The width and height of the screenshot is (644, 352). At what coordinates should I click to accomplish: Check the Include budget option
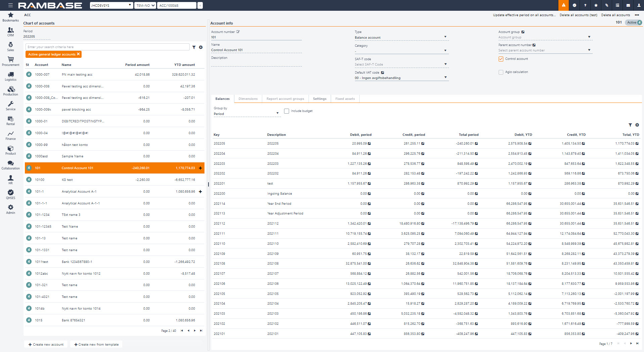286,111
